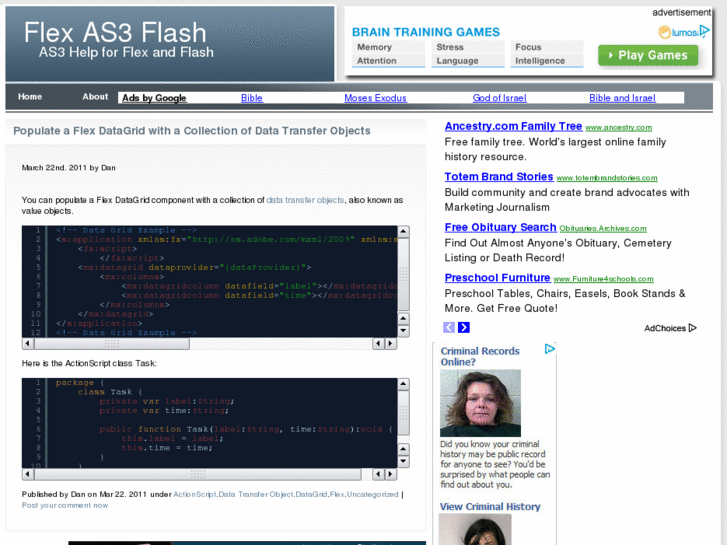The width and height of the screenshot is (727, 545).
Task: Open Preschool Furniture ad
Action: coord(497,278)
